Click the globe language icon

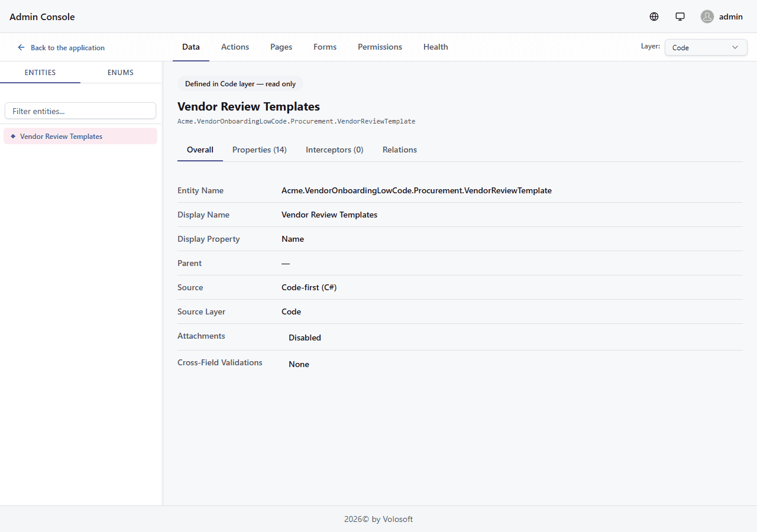tap(654, 17)
